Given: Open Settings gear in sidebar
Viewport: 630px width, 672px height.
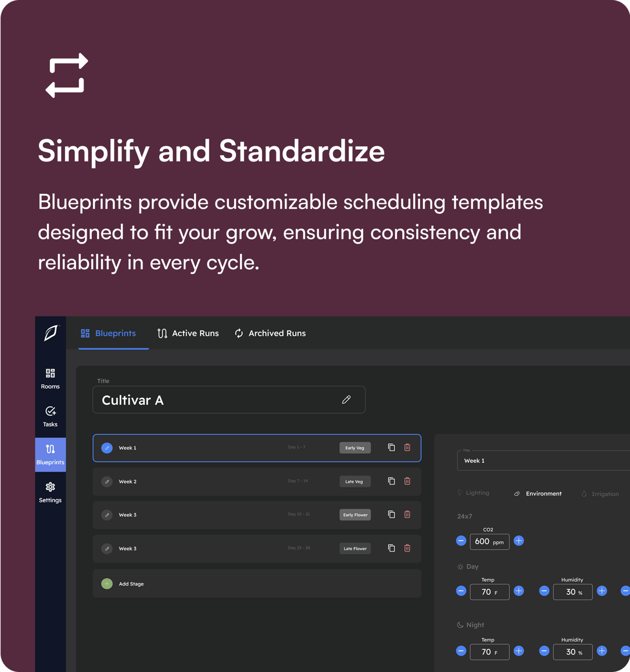Looking at the screenshot, I should (50, 493).
